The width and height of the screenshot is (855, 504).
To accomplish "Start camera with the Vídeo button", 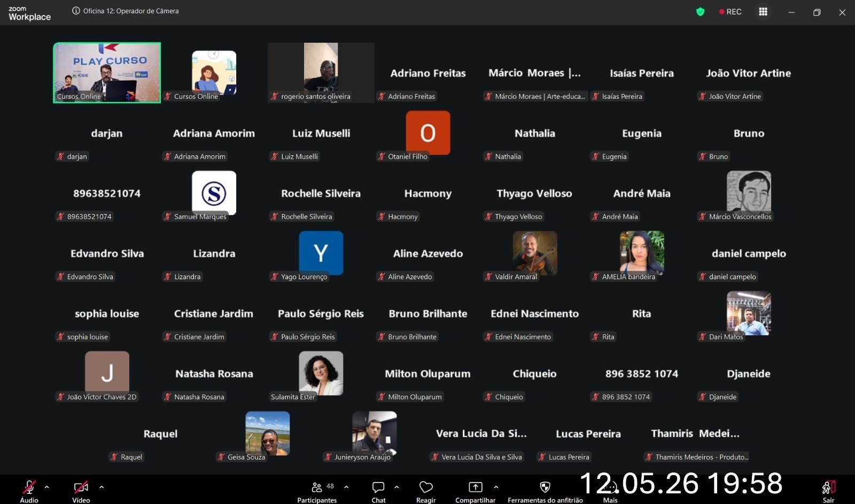I will [x=81, y=491].
